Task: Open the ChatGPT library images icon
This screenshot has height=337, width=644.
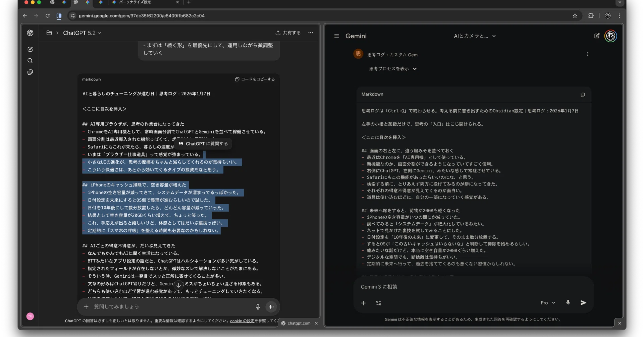Action: click(x=30, y=72)
